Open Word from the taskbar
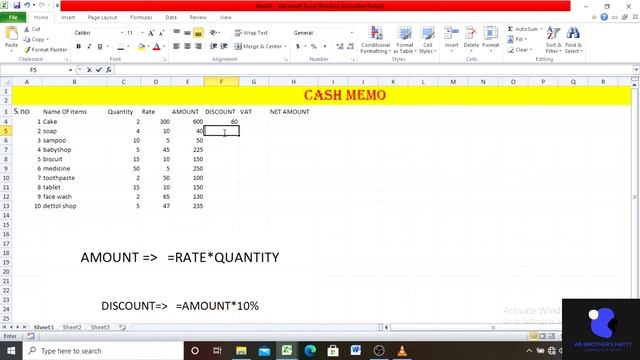 [x=356, y=351]
